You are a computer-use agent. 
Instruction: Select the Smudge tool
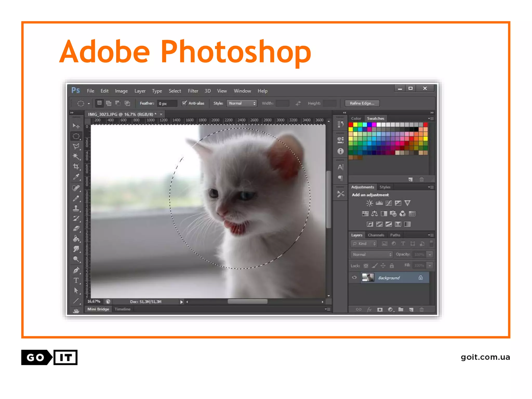click(x=76, y=249)
